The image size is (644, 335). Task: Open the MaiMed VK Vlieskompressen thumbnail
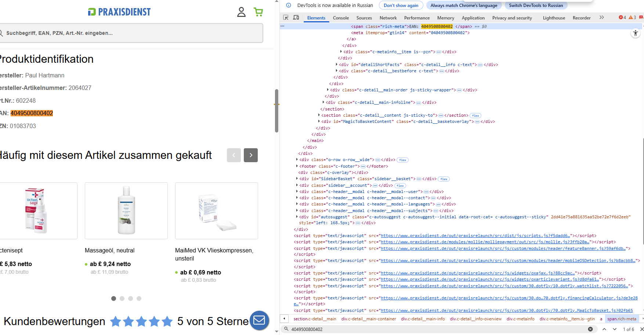point(217,211)
